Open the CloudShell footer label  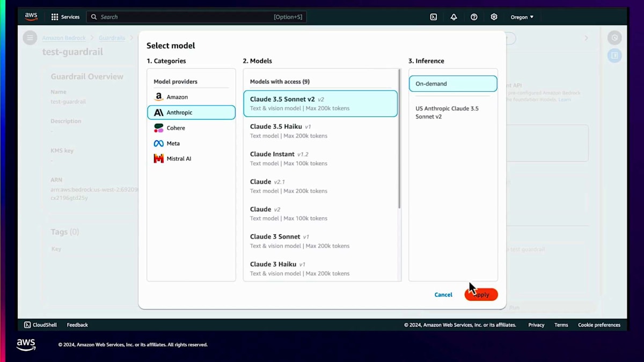click(45, 325)
